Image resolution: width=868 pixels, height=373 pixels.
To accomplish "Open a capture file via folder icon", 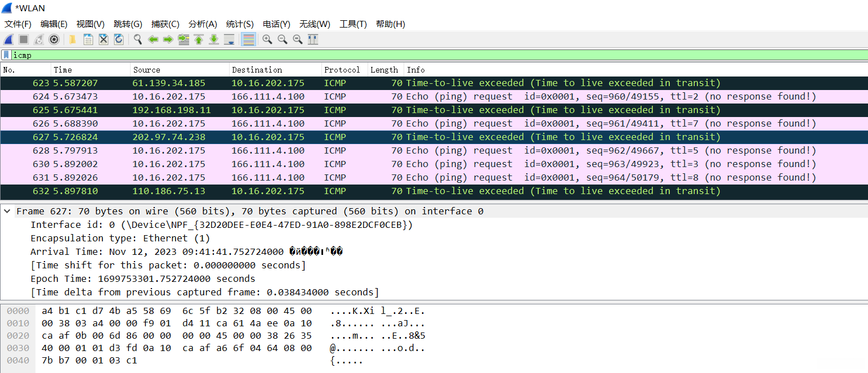I will (73, 39).
